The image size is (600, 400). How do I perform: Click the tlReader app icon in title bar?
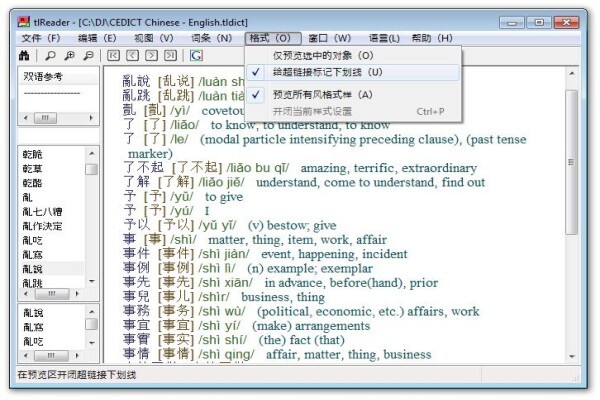tap(23, 22)
